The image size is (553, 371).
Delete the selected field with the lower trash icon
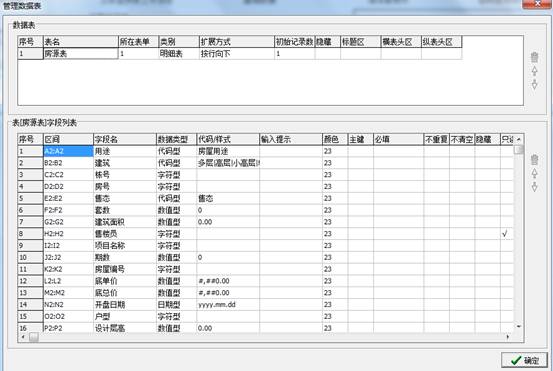(x=534, y=160)
